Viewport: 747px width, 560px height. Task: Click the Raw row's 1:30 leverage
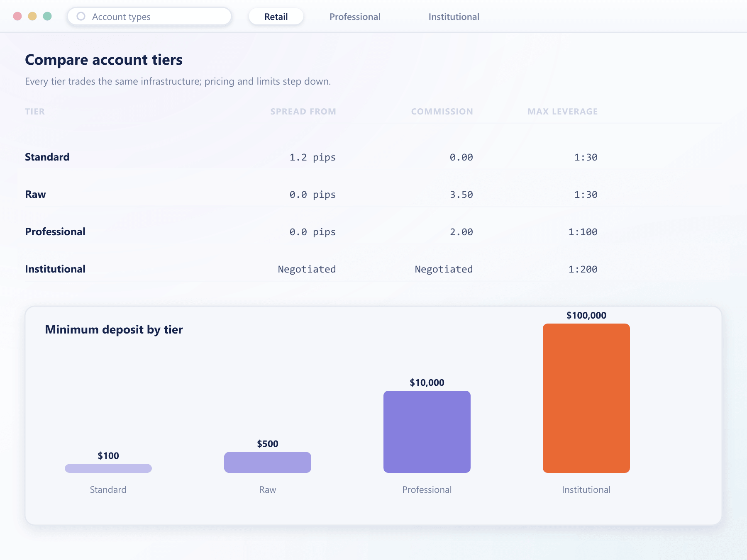point(586,195)
